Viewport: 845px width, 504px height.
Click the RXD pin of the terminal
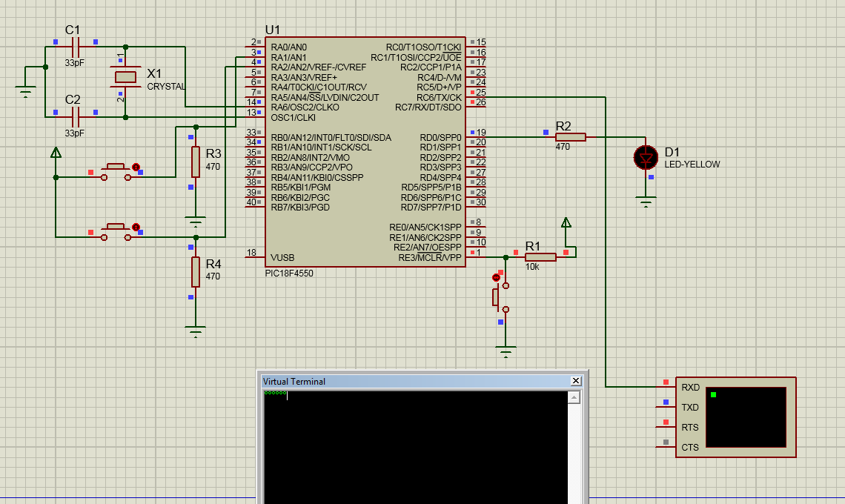pos(666,387)
